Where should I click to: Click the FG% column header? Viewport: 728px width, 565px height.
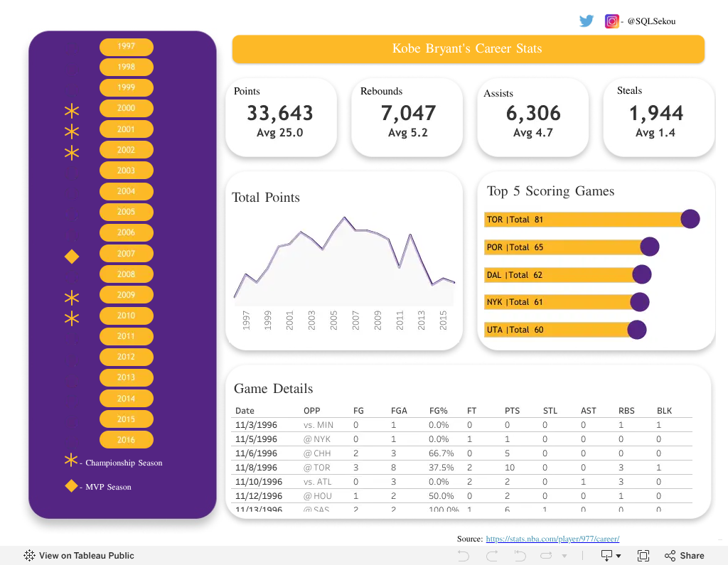pos(438,411)
